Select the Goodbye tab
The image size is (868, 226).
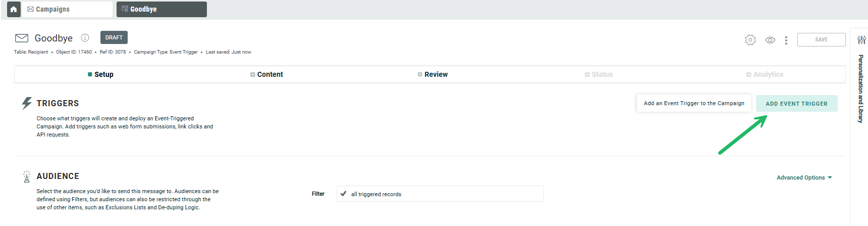(x=161, y=9)
